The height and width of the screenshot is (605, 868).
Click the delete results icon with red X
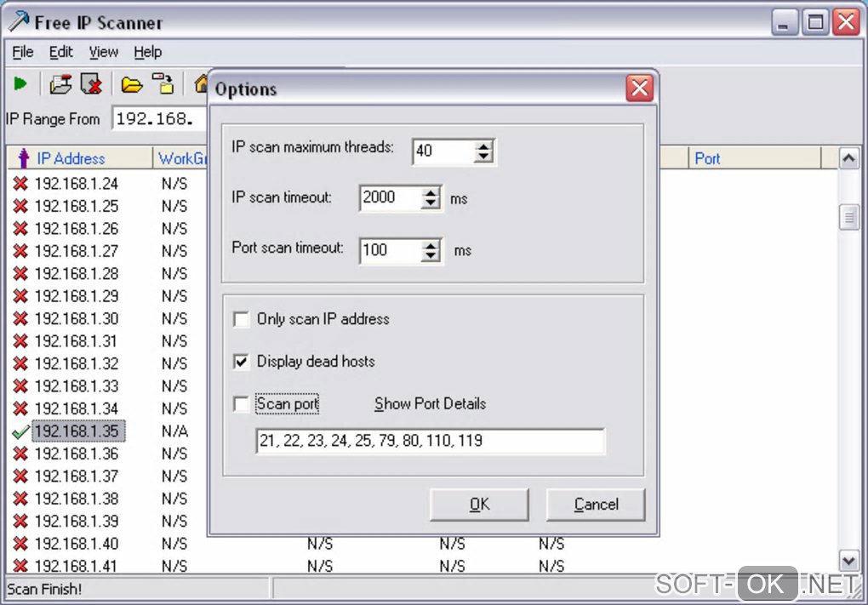tap(91, 84)
